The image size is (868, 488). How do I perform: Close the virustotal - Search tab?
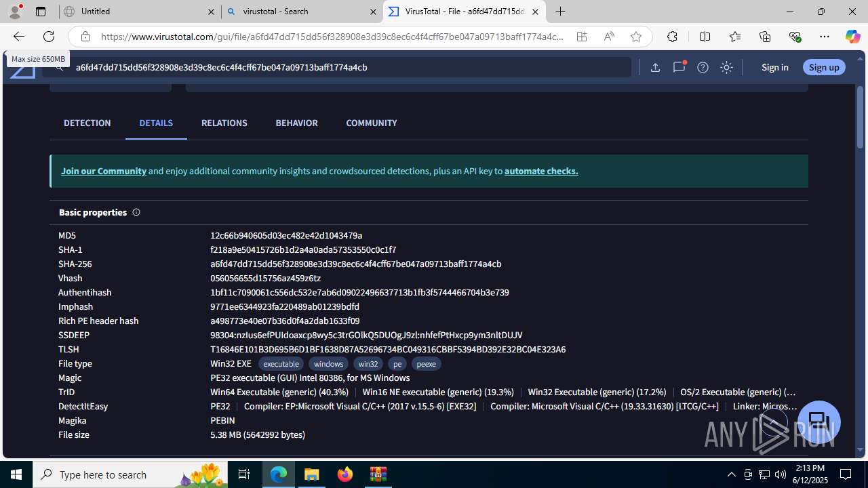373,12
